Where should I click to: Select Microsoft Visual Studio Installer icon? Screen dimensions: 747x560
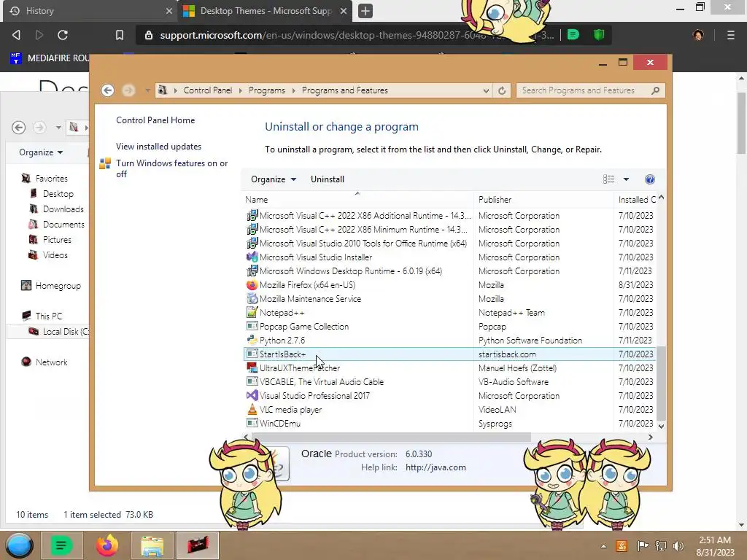click(x=252, y=257)
